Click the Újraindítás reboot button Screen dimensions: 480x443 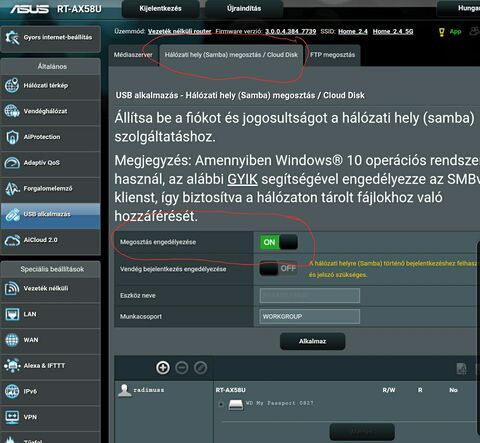[x=244, y=9]
